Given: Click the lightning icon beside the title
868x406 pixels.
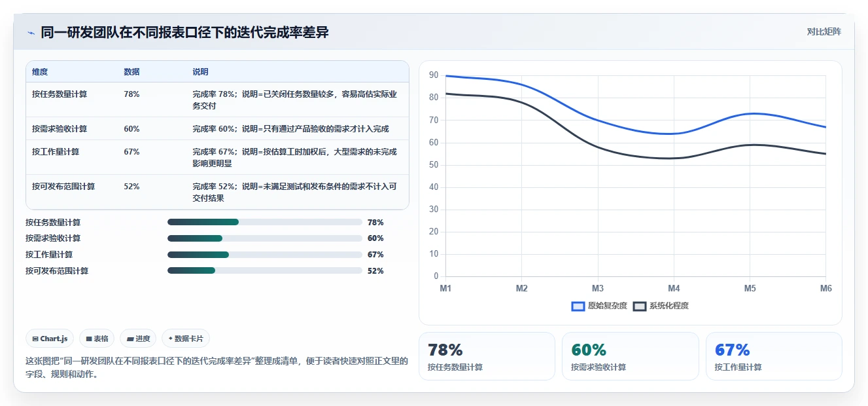Looking at the screenshot, I should coord(31,32).
